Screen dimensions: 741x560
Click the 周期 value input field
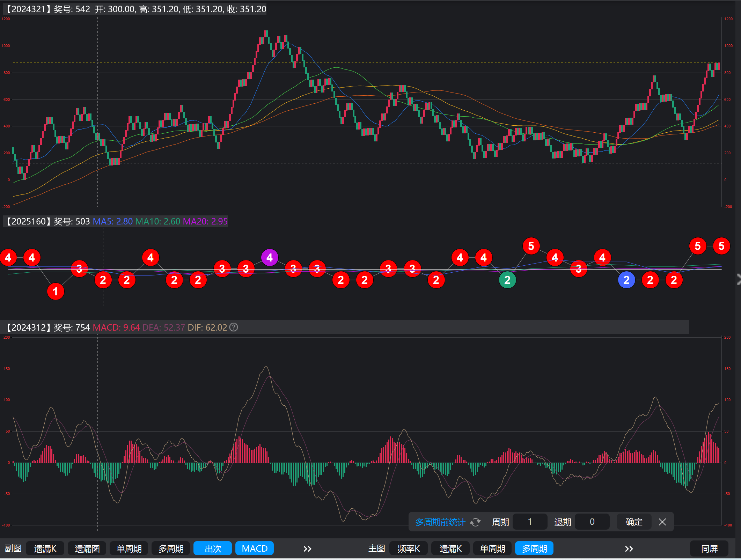(x=530, y=522)
